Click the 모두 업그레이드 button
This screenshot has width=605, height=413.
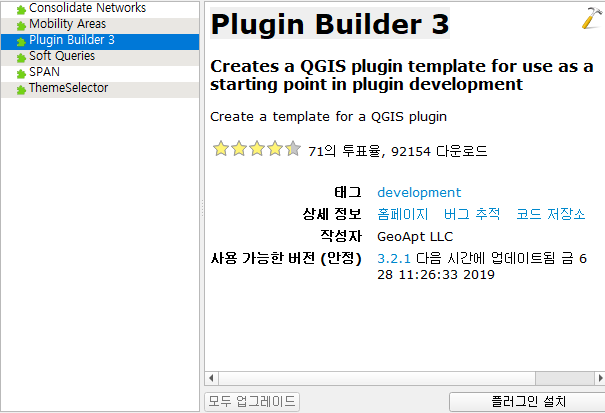(x=252, y=401)
